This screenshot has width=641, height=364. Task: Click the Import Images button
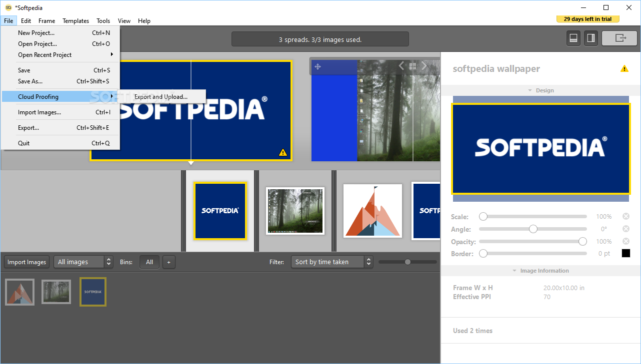point(27,262)
